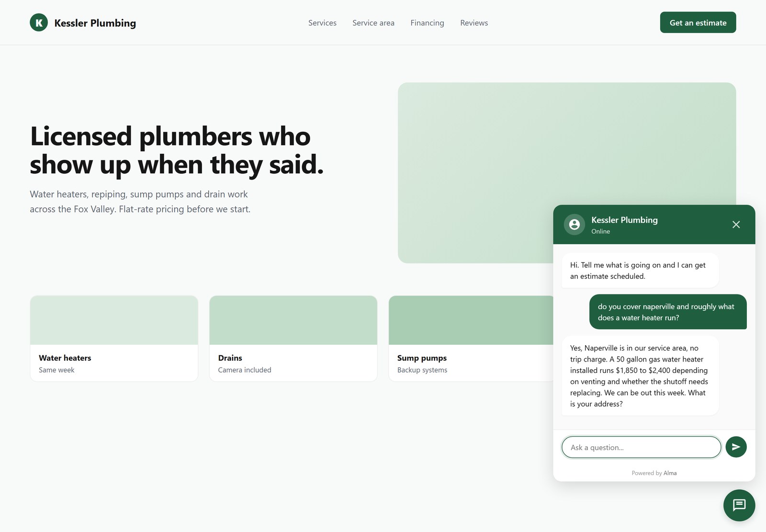Image resolution: width=766 pixels, height=532 pixels.
Task: Click the 'Camera included' label under Drains
Action: point(245,370)
